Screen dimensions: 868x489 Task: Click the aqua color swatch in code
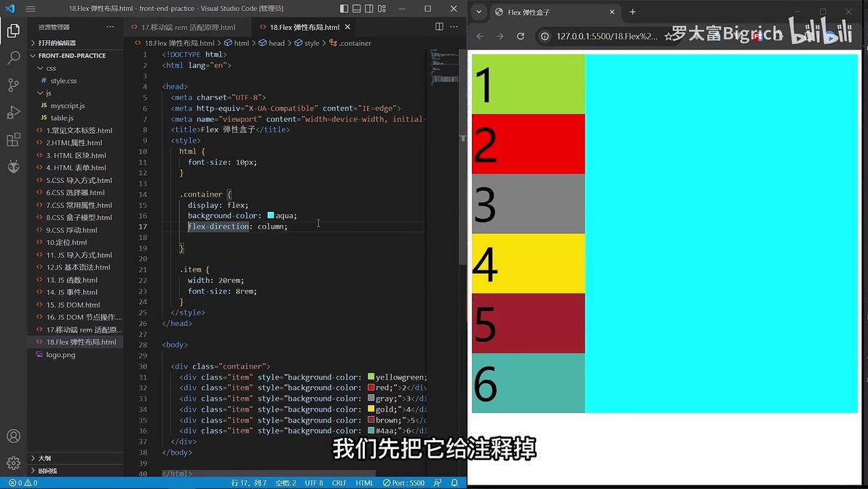point(271,216)
